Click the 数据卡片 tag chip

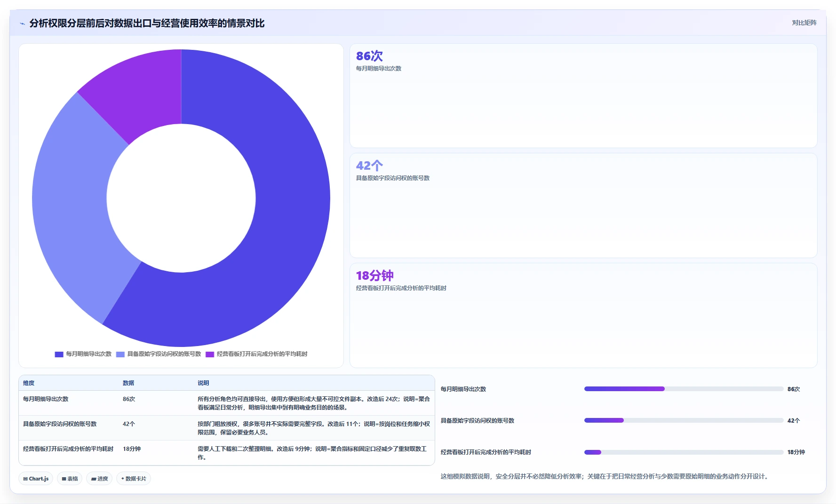click(134, 479)
